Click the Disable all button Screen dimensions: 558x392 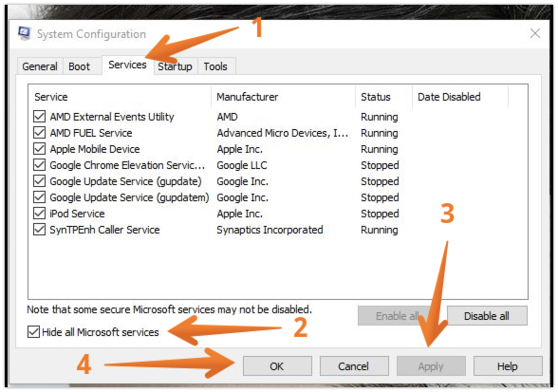point(487,316)
